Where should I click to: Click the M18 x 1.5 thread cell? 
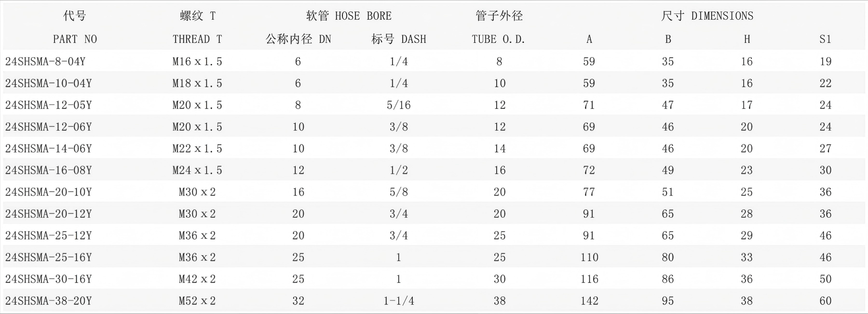[197, 83]
